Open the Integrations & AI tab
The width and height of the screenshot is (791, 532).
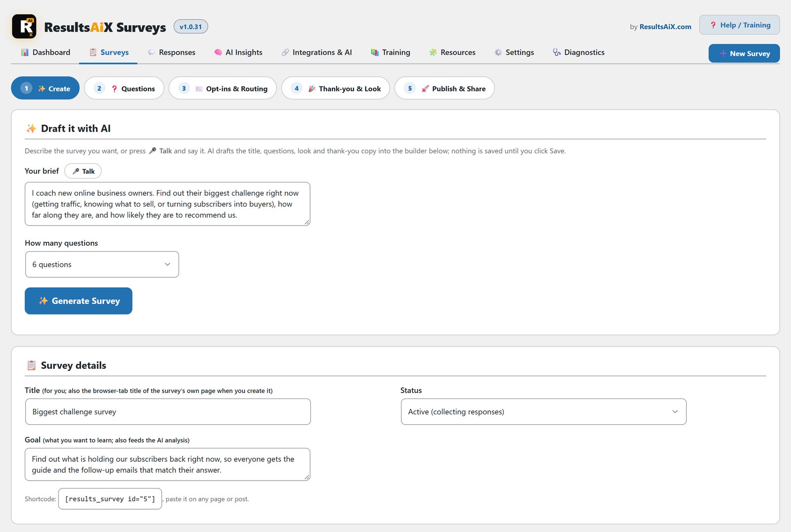317,52
